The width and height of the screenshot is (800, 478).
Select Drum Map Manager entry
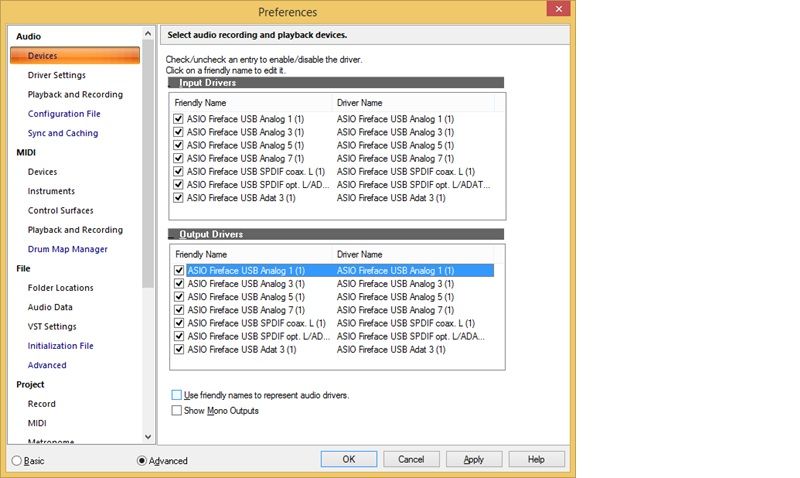67,249
